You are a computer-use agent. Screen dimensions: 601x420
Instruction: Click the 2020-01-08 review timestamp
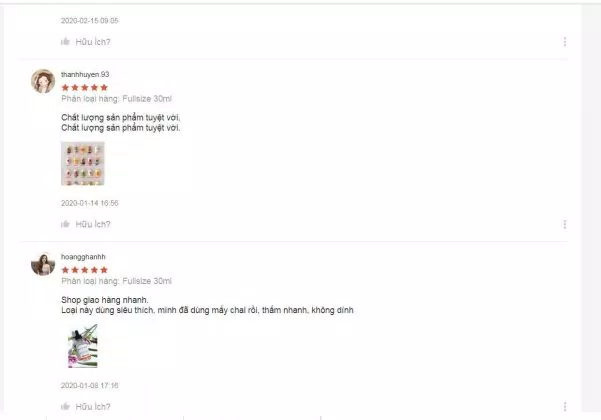pos(90,386)
